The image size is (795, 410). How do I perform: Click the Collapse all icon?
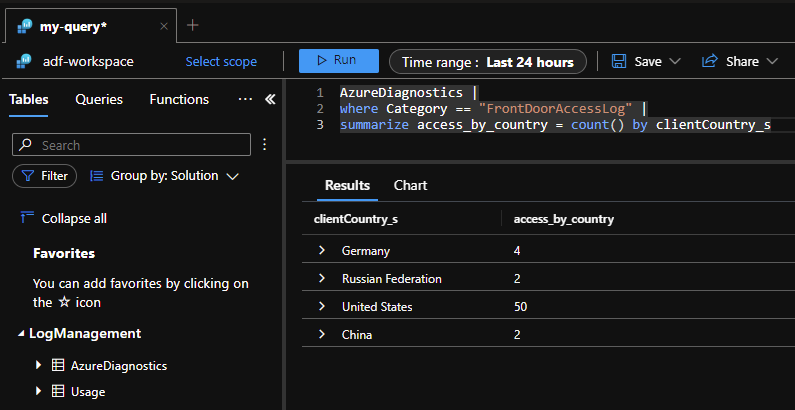[27, 217]
